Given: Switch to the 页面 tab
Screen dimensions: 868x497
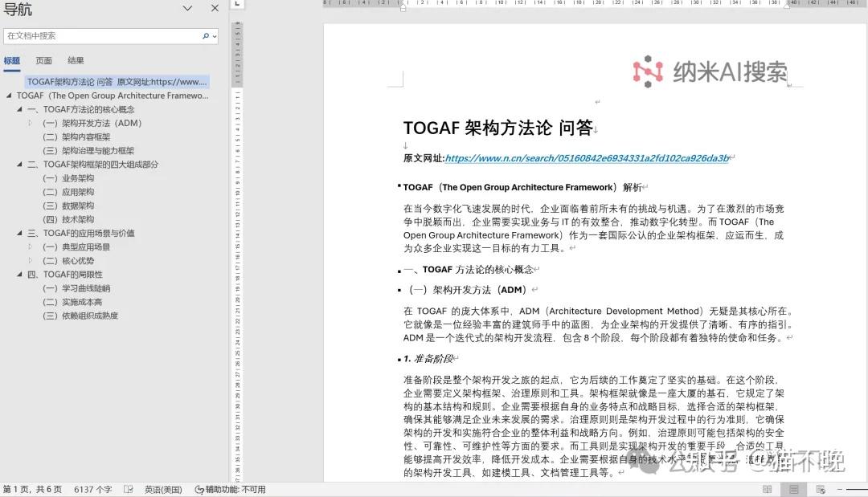Looking at the screenshot, I should (43, 61).
